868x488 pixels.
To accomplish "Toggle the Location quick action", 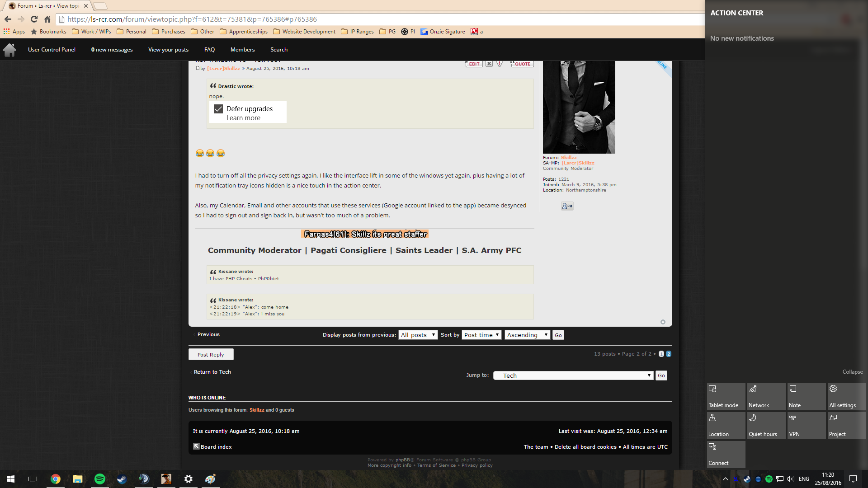I will pos(726,426).
